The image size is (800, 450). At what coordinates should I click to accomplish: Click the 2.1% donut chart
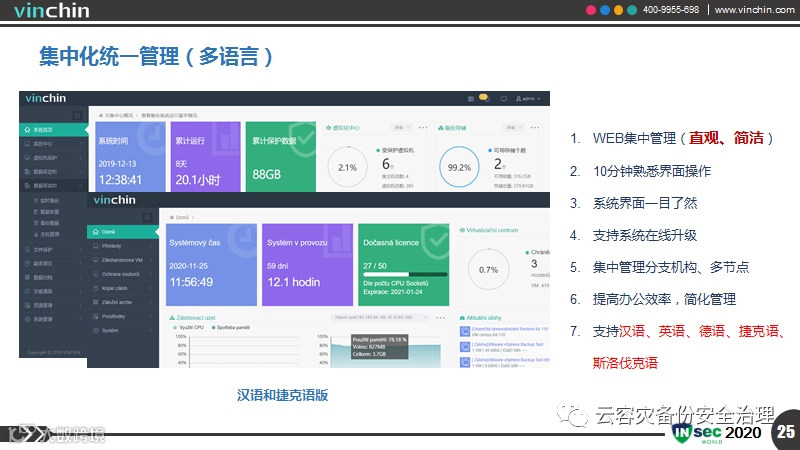(x=347, y=167)
